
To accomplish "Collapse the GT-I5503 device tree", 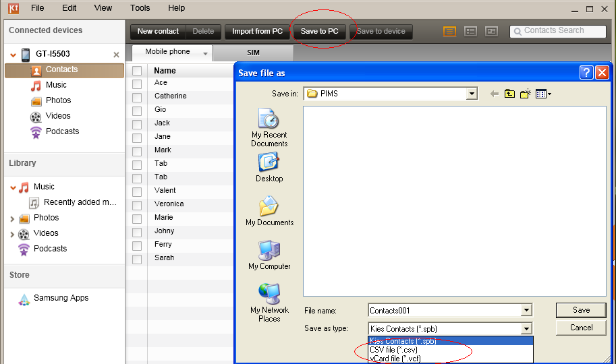I will 13,55.
